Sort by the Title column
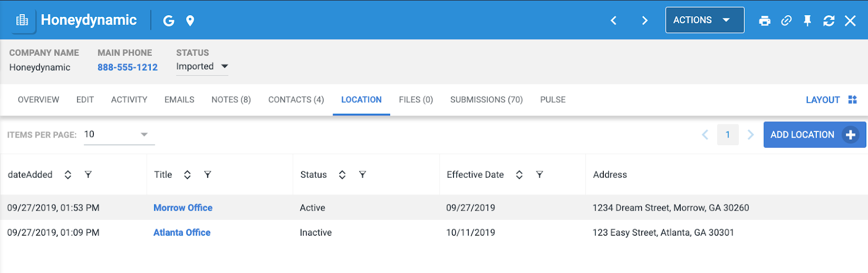868x273 pixels. 187,174
